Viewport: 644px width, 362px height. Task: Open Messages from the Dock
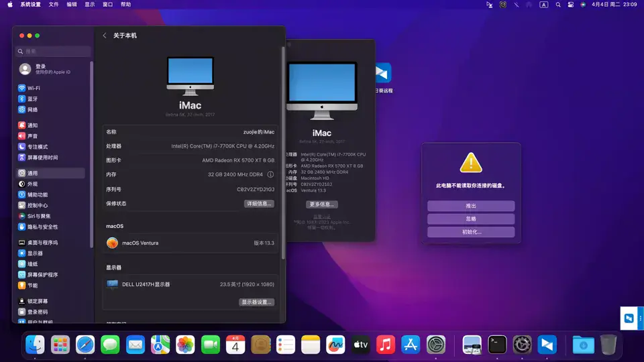pos(110,345)
